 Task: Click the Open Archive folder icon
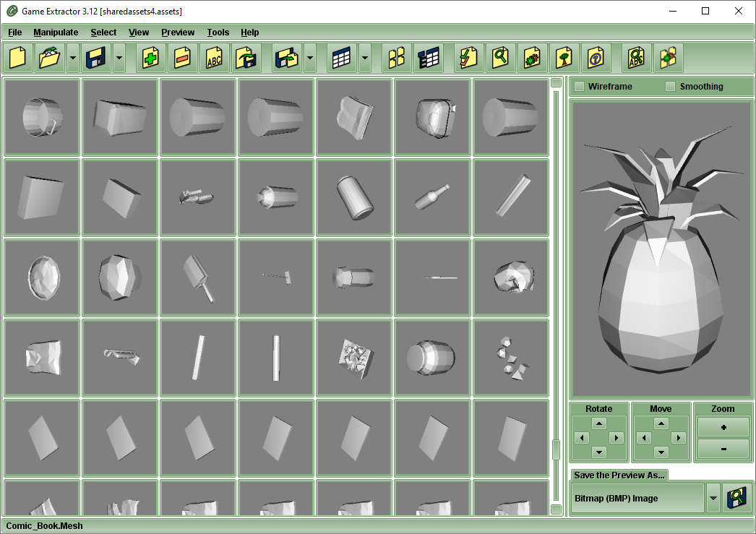[x=50, y=58]
